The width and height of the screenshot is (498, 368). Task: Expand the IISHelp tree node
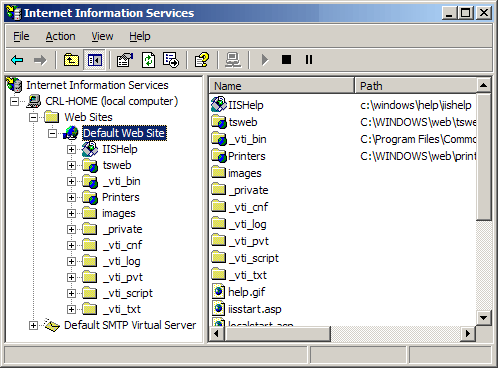point(71,149)
